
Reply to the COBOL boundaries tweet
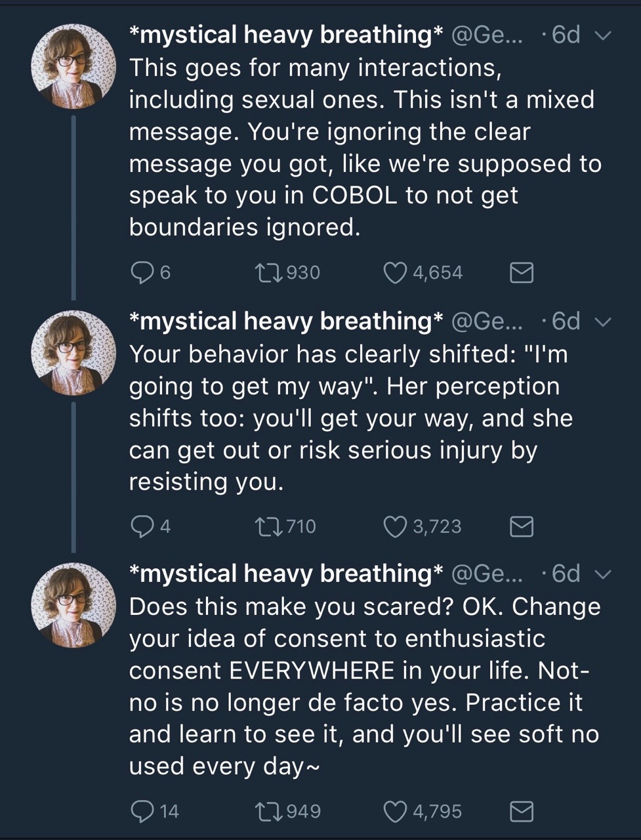142,272
